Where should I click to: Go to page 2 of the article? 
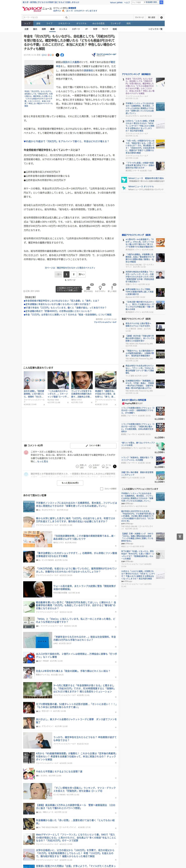tap(74, 274)
